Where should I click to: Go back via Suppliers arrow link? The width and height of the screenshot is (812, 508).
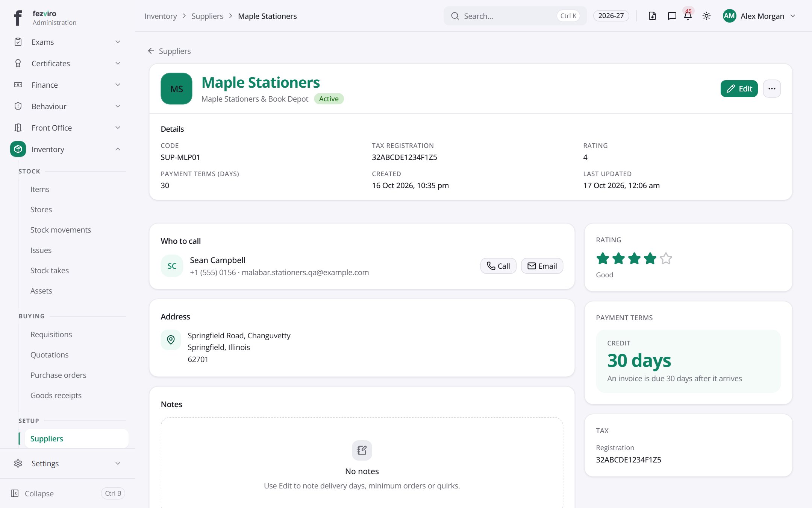click(x=169, y=51)
